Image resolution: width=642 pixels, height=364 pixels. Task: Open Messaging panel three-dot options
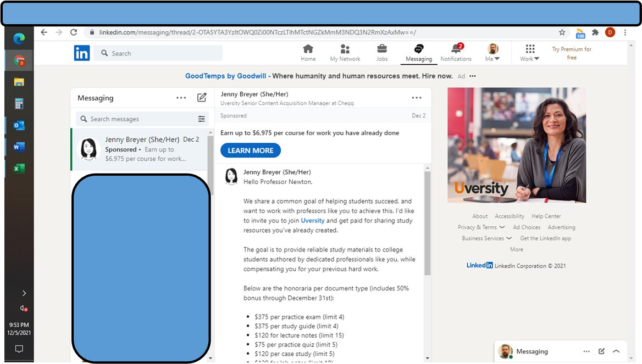click(x=181, y=98)
